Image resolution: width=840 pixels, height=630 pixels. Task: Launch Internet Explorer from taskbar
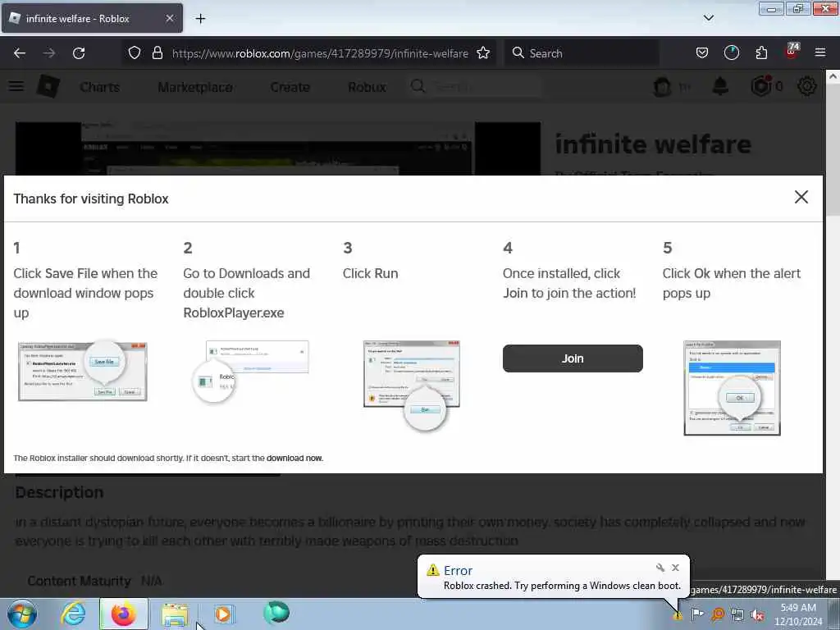tap(72, 614)
